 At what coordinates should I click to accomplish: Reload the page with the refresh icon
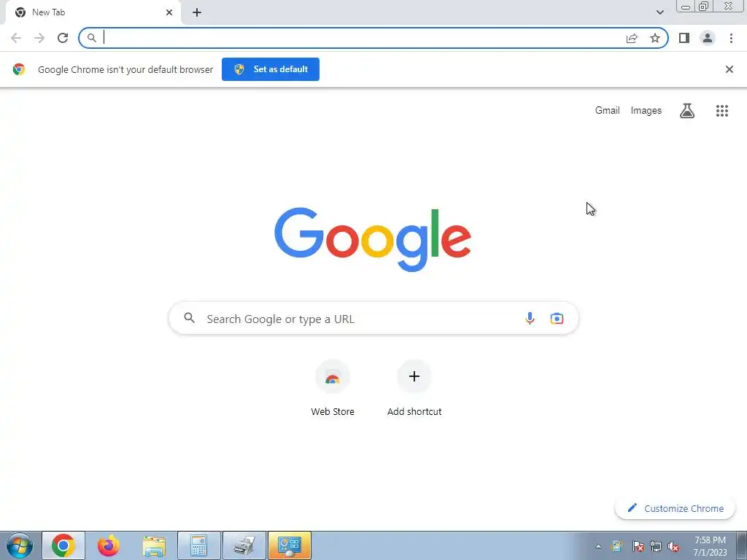[x=63, y=38]
